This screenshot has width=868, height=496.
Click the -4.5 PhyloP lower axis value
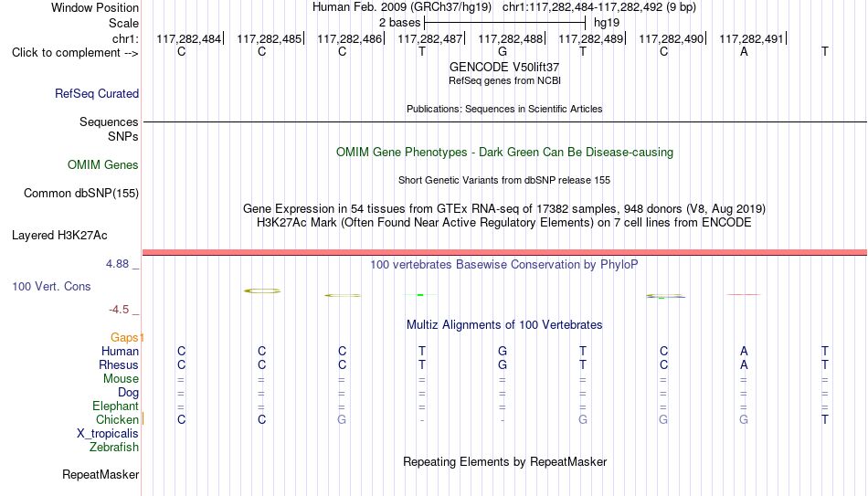click(x=119, y=310)
